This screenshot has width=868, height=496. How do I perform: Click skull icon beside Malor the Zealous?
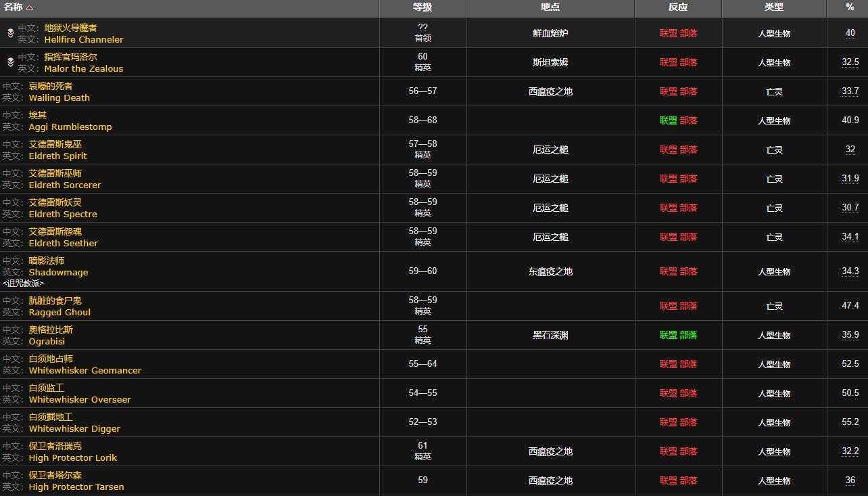pyautogui.click(x=10, y=62)
